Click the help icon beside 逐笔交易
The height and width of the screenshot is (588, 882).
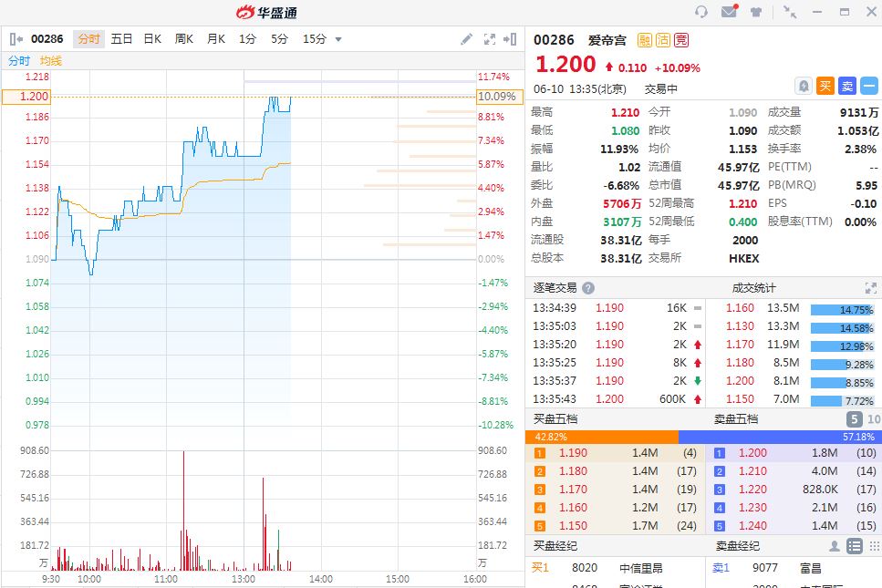point(588,287)
